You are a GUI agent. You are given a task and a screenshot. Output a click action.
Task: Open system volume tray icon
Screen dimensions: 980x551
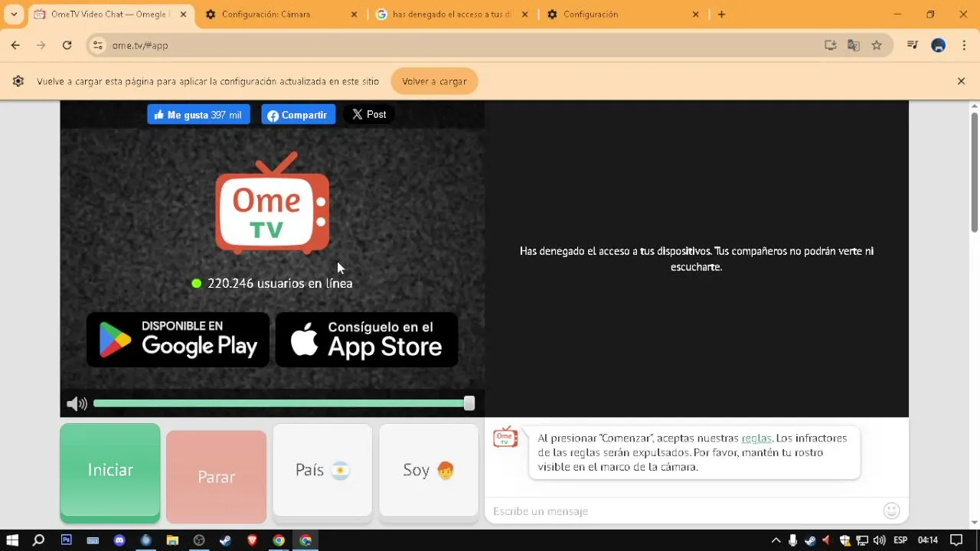click(879, 540)
